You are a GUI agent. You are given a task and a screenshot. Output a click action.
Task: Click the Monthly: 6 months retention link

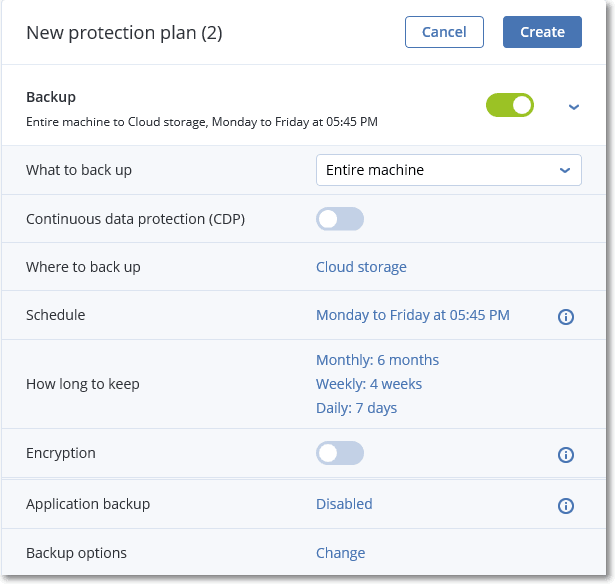pos(377,360)
